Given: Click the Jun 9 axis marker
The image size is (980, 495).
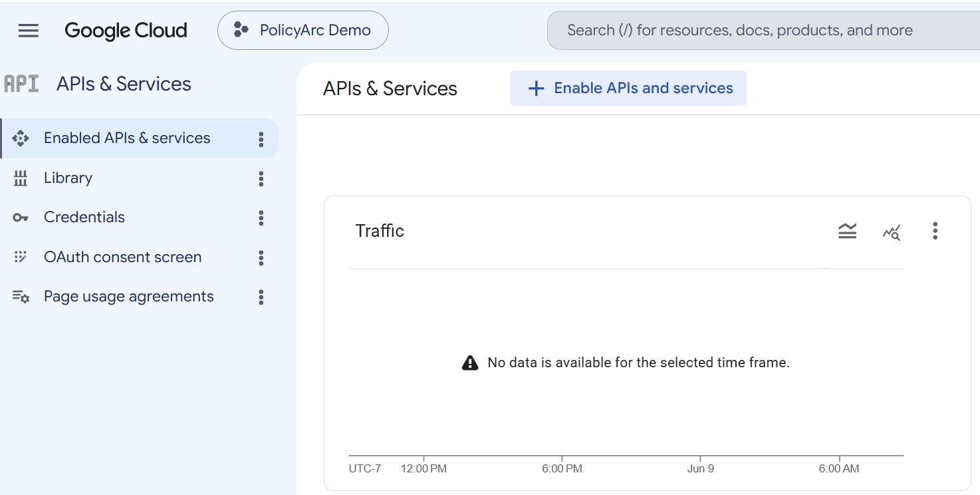Looking at the screenshot, I should (x=701, y=468).
